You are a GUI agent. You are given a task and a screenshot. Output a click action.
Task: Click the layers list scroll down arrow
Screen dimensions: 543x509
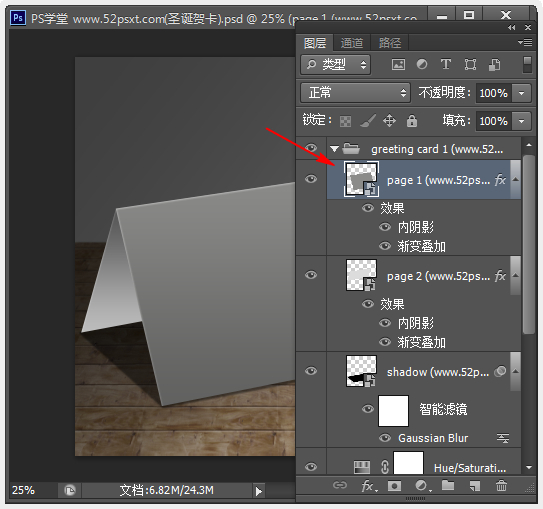529,467
